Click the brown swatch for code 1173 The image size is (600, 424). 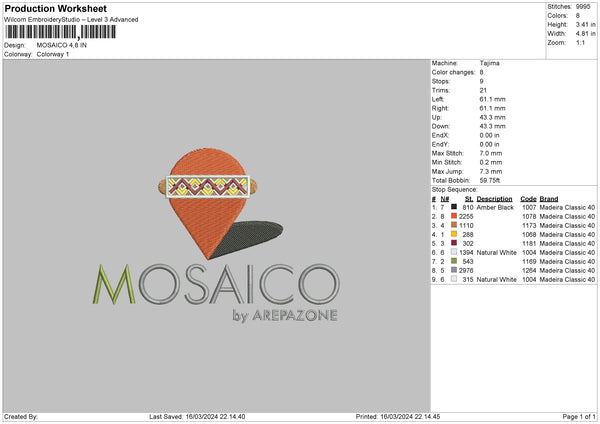click(454, 225)
